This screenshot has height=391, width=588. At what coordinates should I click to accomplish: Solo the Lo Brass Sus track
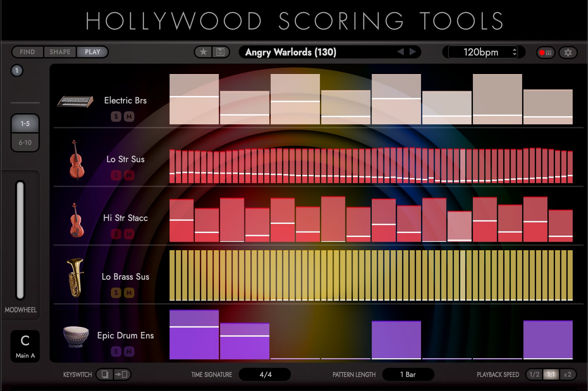click(x=116, y=293)
